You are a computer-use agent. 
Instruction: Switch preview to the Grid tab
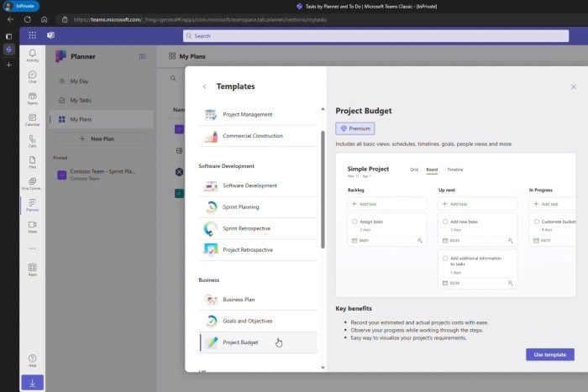(x=414, y=170)
